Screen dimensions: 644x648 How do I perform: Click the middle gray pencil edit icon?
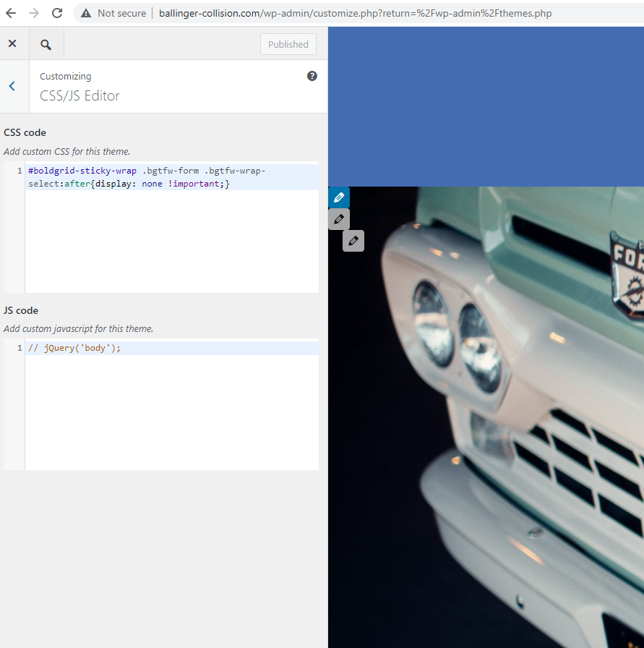click(x=339, y=219)
